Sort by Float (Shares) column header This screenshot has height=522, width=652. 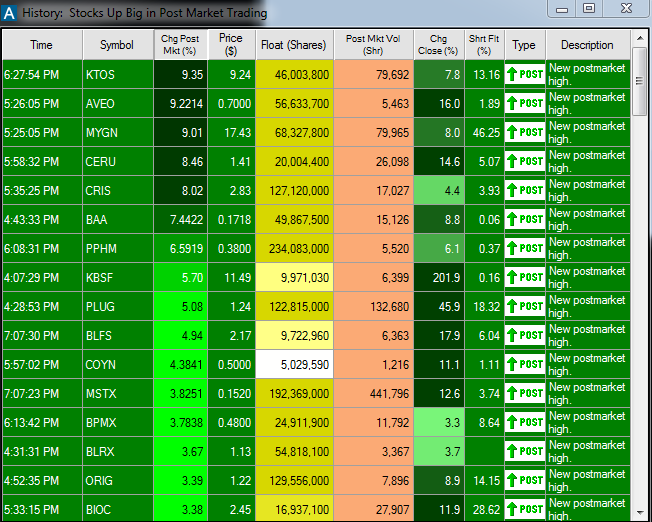coord(294,45)
